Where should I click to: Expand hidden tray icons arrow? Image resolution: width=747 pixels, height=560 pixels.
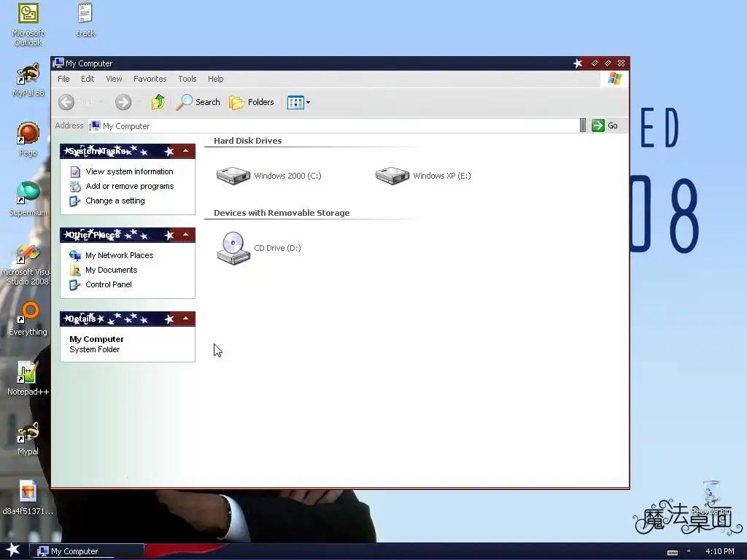pyautogui.click(x=689, y=551)
